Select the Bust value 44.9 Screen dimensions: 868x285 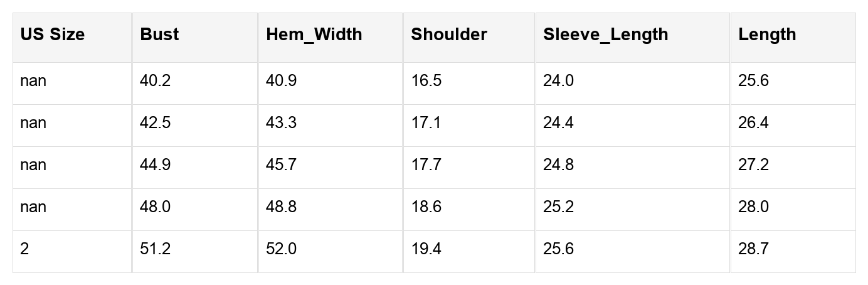click(x=155, y=165)
